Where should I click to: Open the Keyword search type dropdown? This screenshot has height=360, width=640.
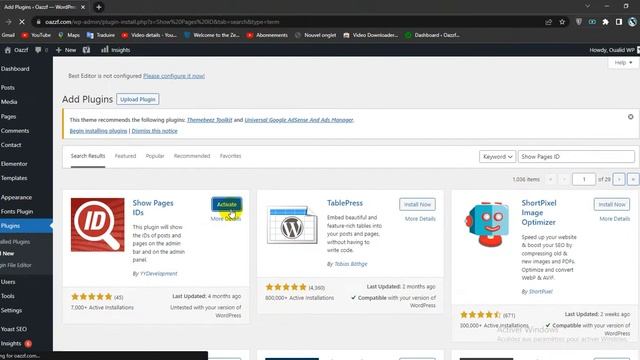point(497,157)
